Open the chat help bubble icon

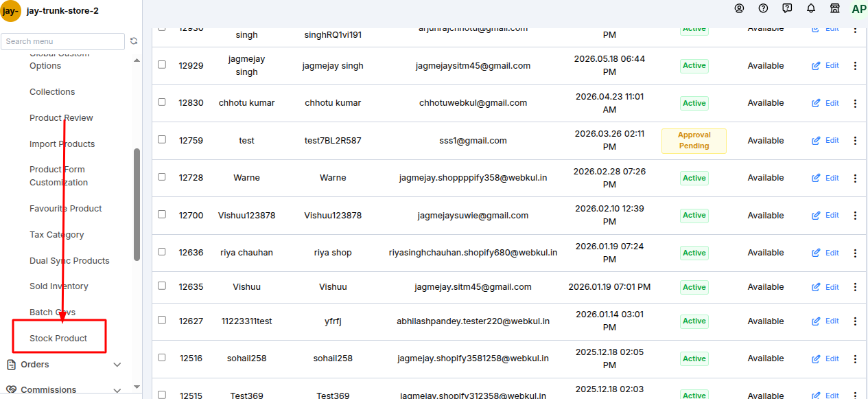click(787, 8)
